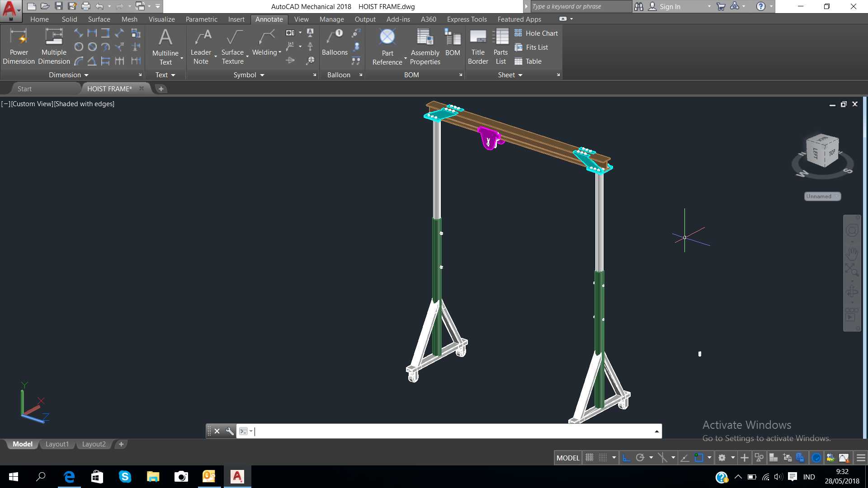The height and width of the screenshot is (488, 868).
Task: Toggle MODEL space button in status bar
Action: pos(568,458)
